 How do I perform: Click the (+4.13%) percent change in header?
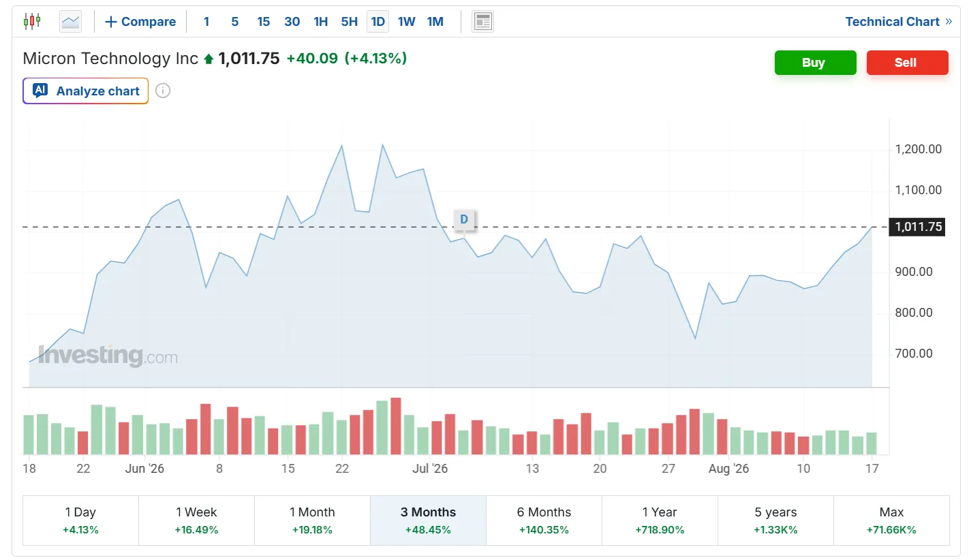pyautogui.click(x=376, y=59)
